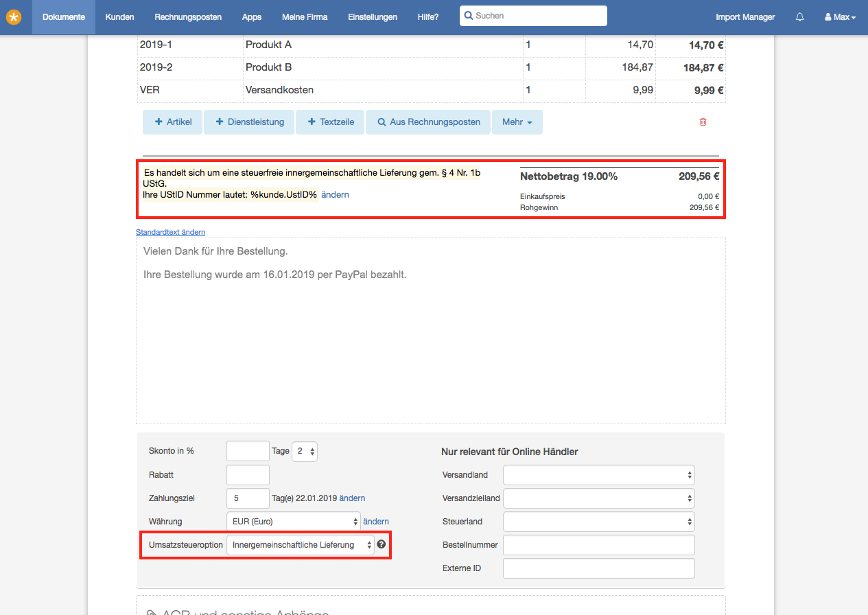Add a Textzeile line

(330, 122)
